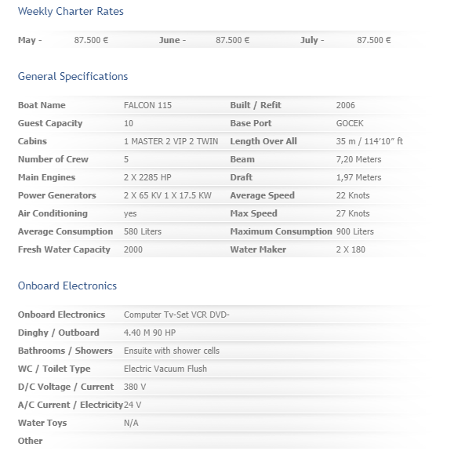Select the '27 Knots' value

pos(353,213)
